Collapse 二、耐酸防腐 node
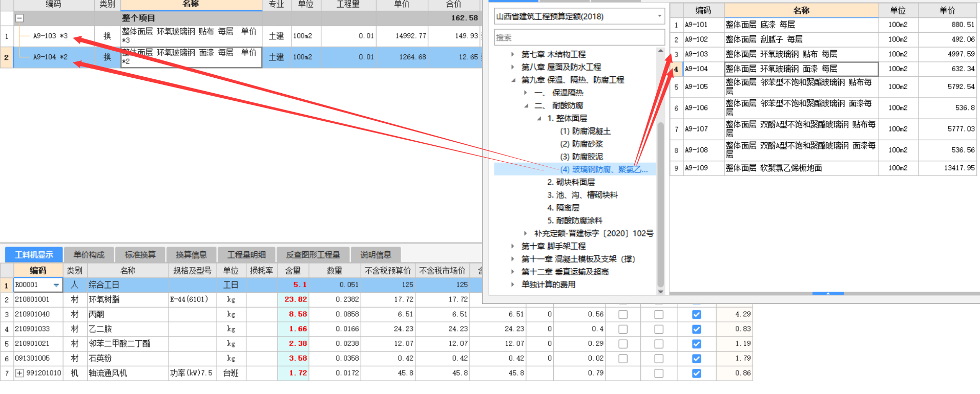 click(525, 105)
